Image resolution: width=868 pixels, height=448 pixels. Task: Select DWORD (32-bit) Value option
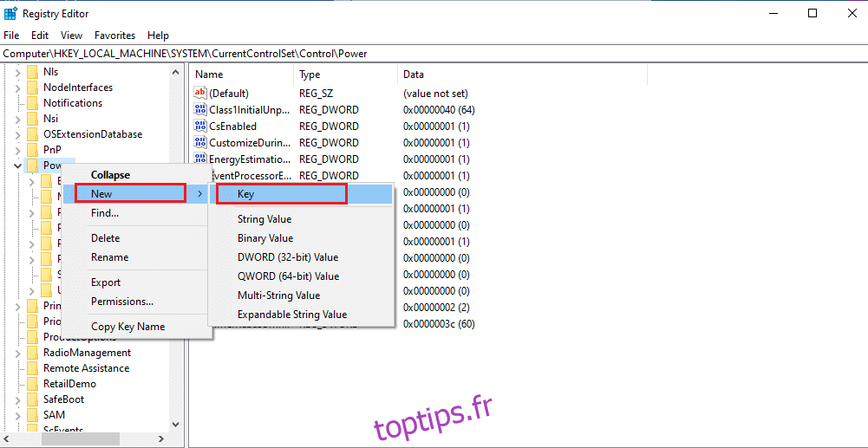pos(288,257)
